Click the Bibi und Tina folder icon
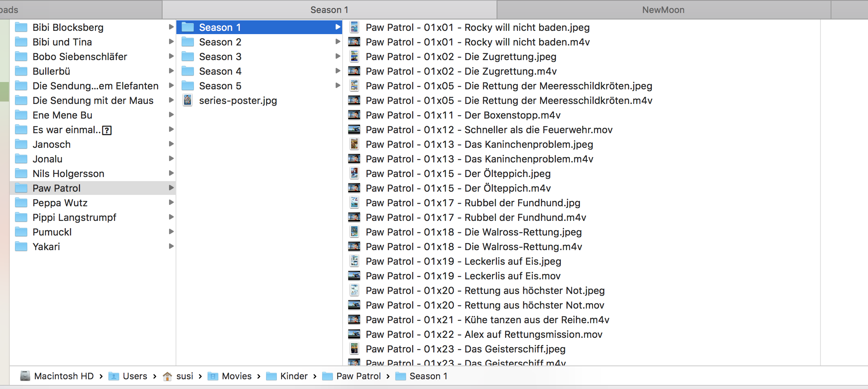This screenshot has width=868, height=389. pyautogui.click(x=21, y=42)
